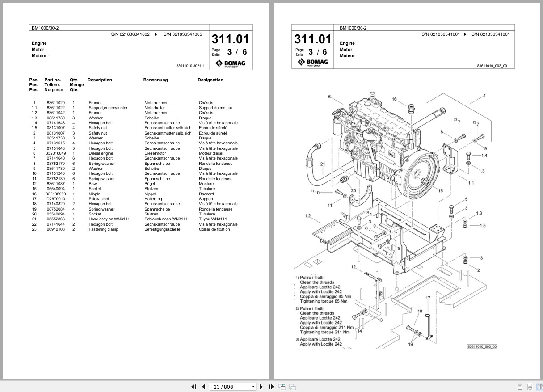Click the BOMAG logo on the right page
543x392 pixels.
point(313,63)
